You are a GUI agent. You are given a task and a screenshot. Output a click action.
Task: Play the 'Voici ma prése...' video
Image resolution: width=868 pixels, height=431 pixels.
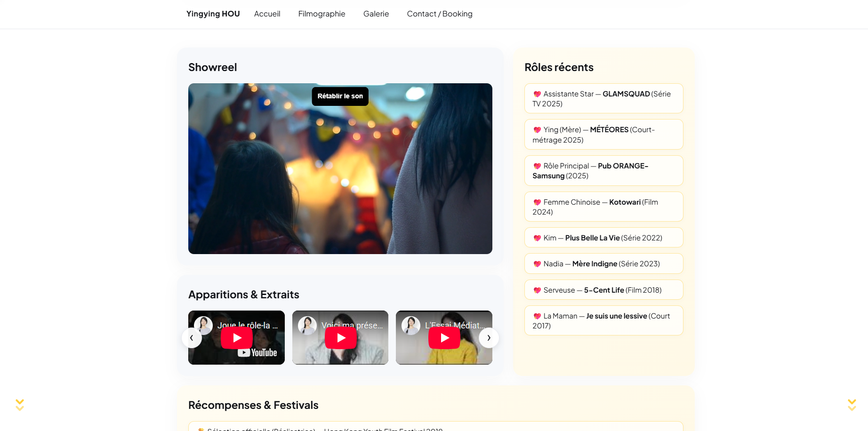tap(341, 338)
